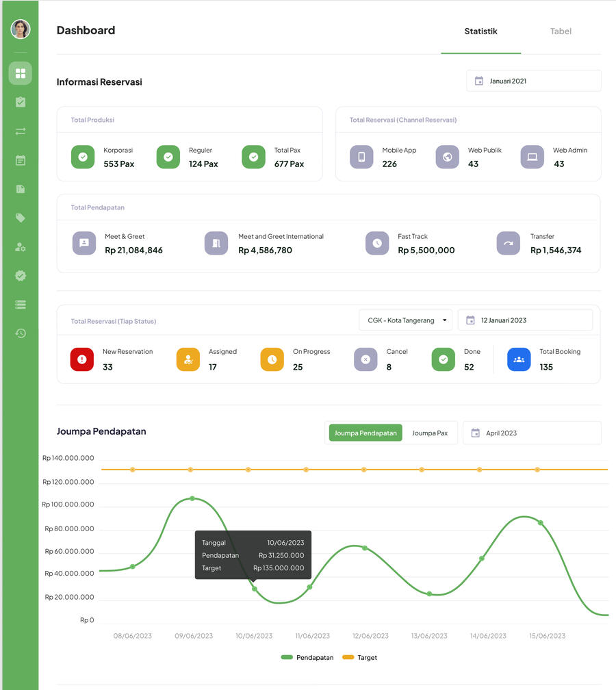Switch to Joumpa Pax chart view

430,433
